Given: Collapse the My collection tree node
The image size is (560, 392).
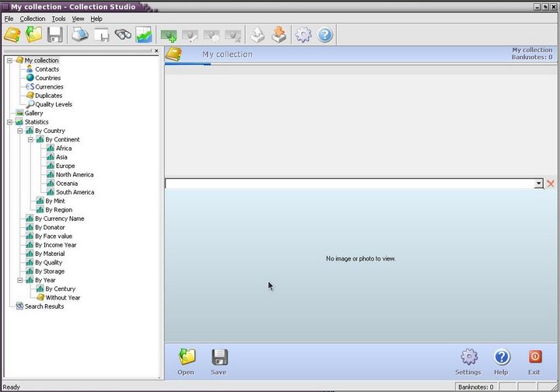Looking at the screenshot, I should pos(9,61).
